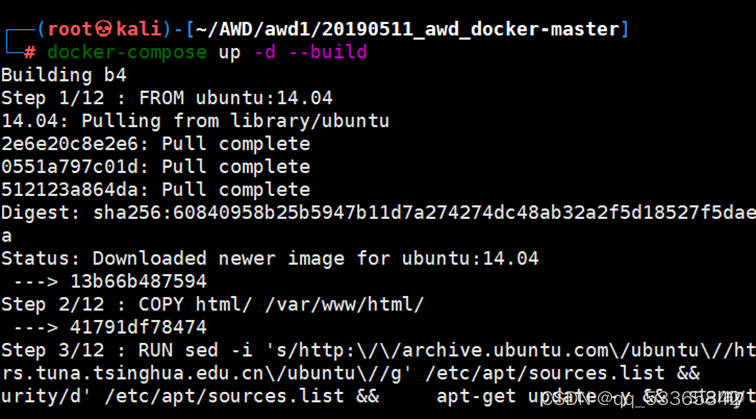Click the skull icon in the prompt
The height and width of the screenshot is (419, 756).
(104, 29)
